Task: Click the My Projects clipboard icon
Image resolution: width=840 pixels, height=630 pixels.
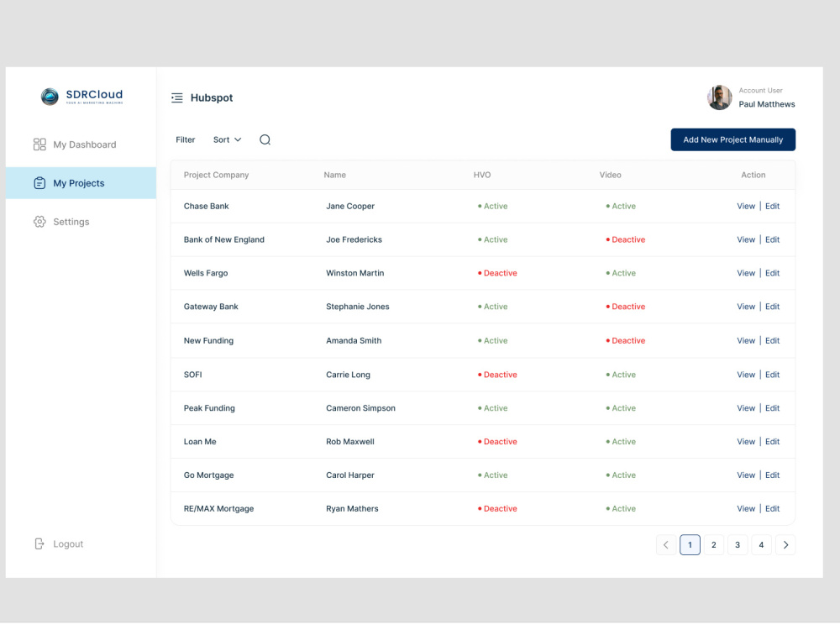Action: [39, 183]
